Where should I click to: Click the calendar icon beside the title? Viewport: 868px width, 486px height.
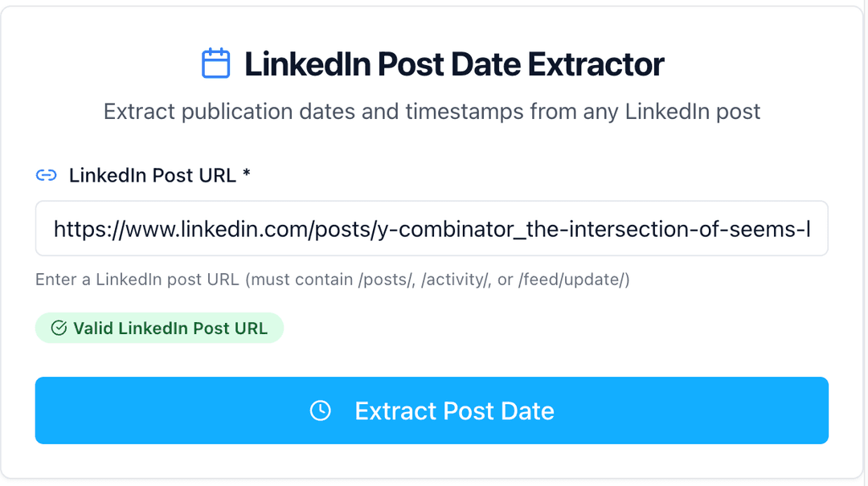tap(215, 63)
